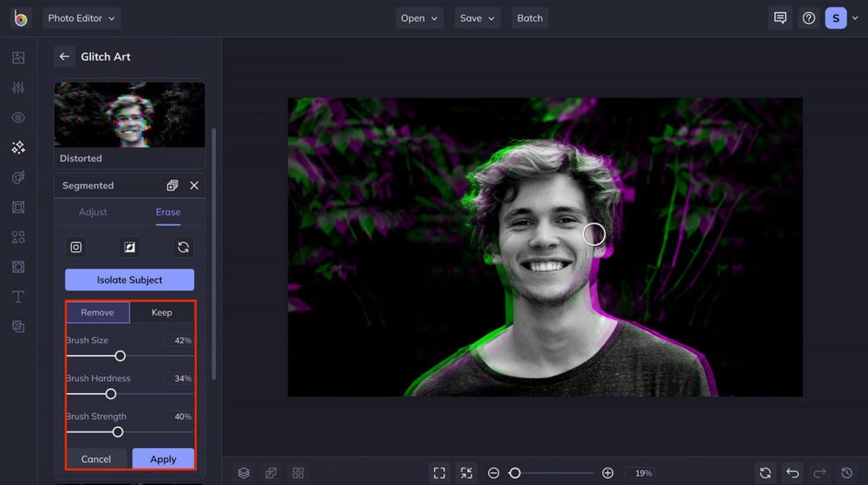Image resolution: width=868 pixels, height=485 pixels.
Task: Click the invert selection icon
Action: (130, 248)
